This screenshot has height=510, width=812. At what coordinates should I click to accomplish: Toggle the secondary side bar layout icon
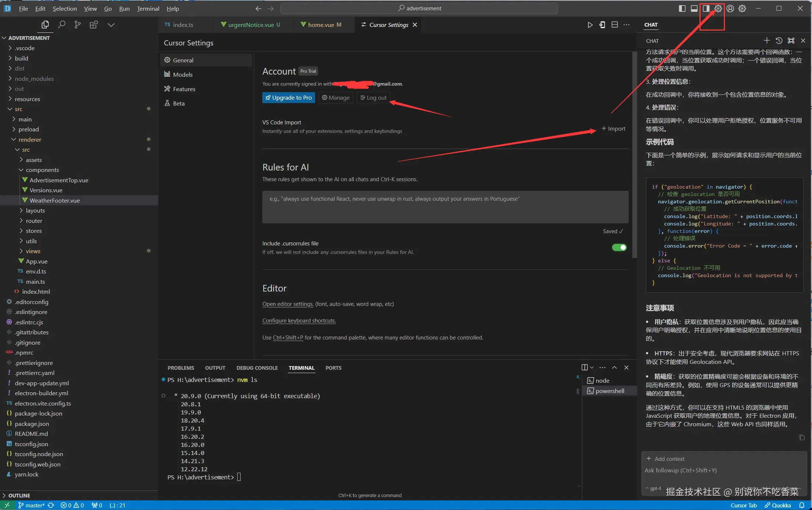tap(706, 8)
